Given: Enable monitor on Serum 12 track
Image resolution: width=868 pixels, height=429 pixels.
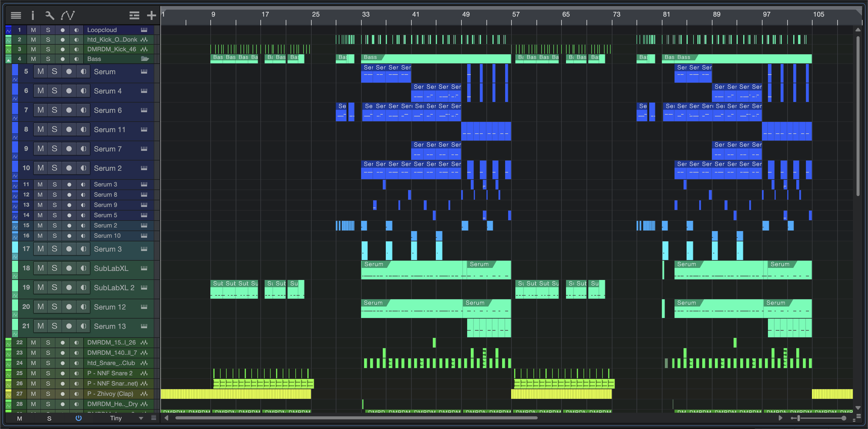Looking at the screenshot, I should pyautogui.click(x=83, y=307).
